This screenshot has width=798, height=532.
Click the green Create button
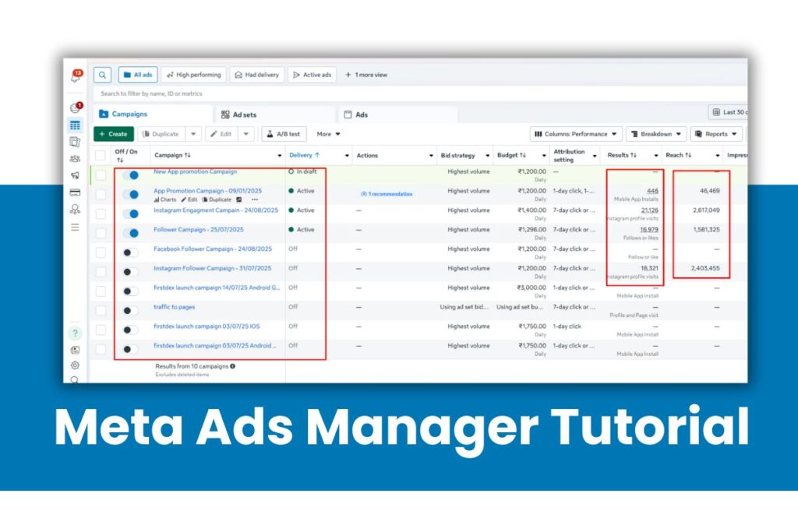(x=114, y=134)
